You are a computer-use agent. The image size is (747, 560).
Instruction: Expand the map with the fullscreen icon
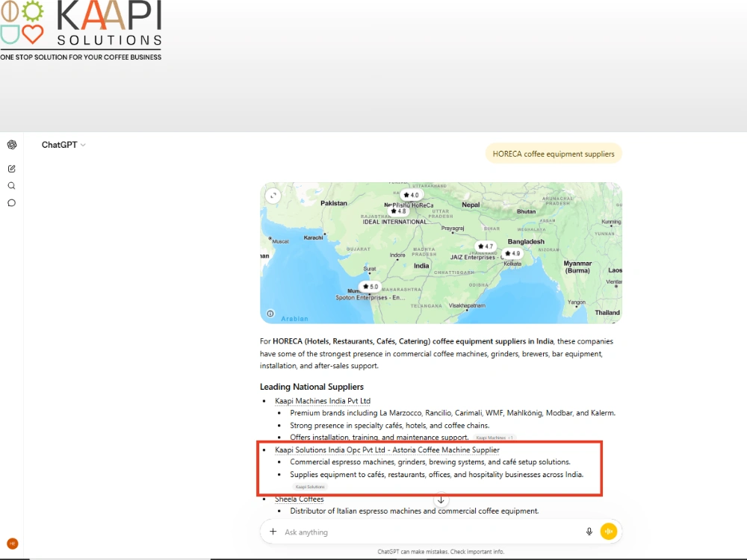[273, 196]
